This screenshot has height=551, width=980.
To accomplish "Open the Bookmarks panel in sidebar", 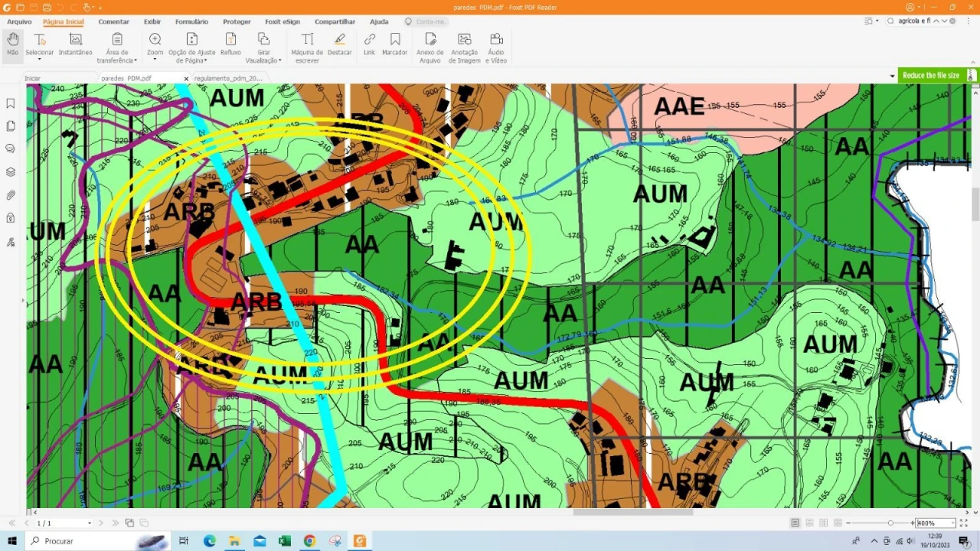I will (11, 103).
